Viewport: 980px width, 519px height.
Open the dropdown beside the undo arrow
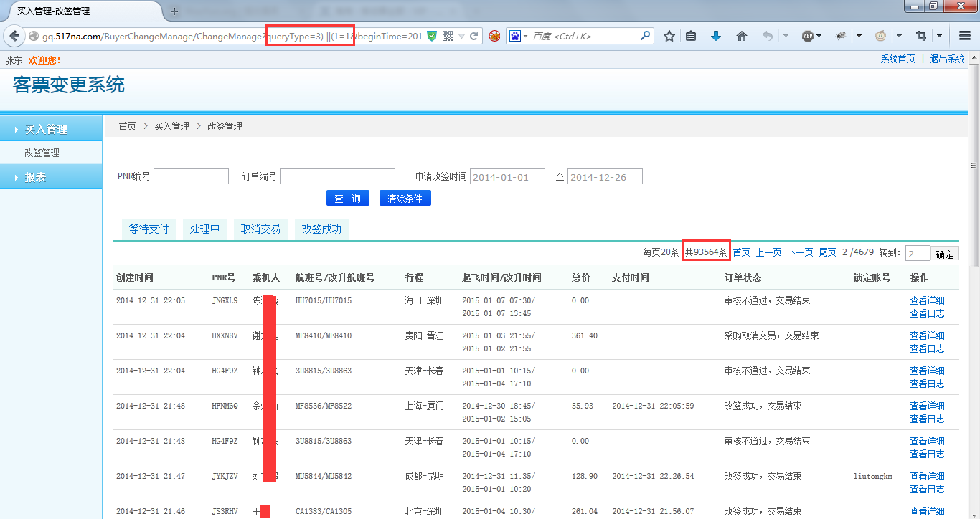point(786,36)
